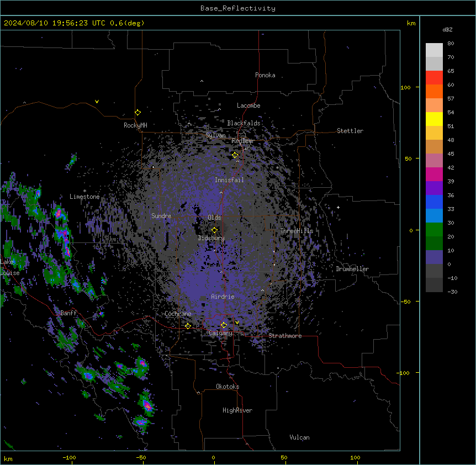
Task: Click the Didsbury city label
Action: tap(211, 238)
